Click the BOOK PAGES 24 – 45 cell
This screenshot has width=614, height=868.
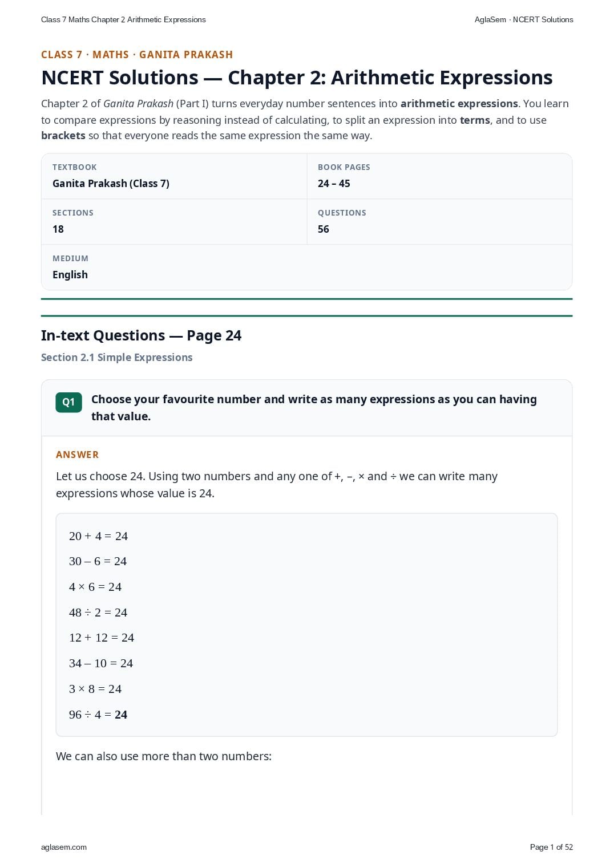(x=439, y=176)
